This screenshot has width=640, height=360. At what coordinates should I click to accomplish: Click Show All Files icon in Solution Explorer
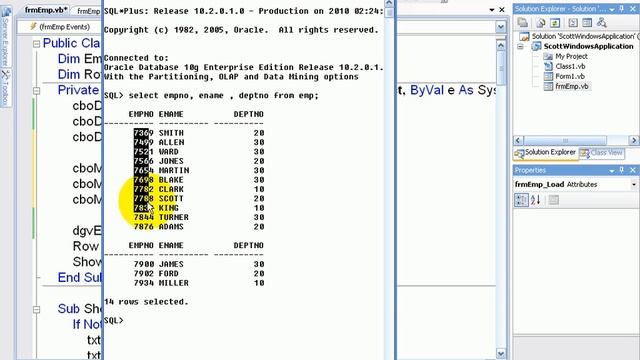click(541, 23)
